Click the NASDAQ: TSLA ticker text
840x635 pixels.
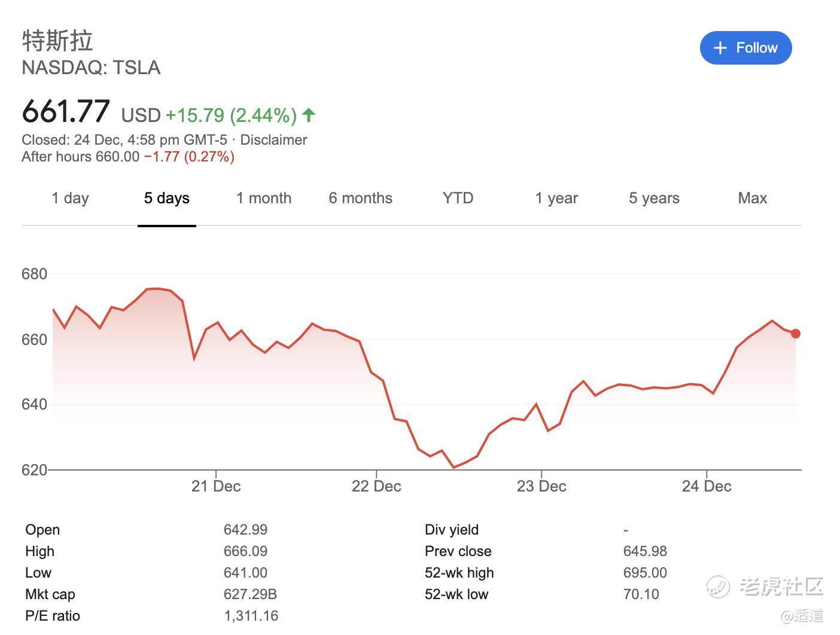pos(91,68)
